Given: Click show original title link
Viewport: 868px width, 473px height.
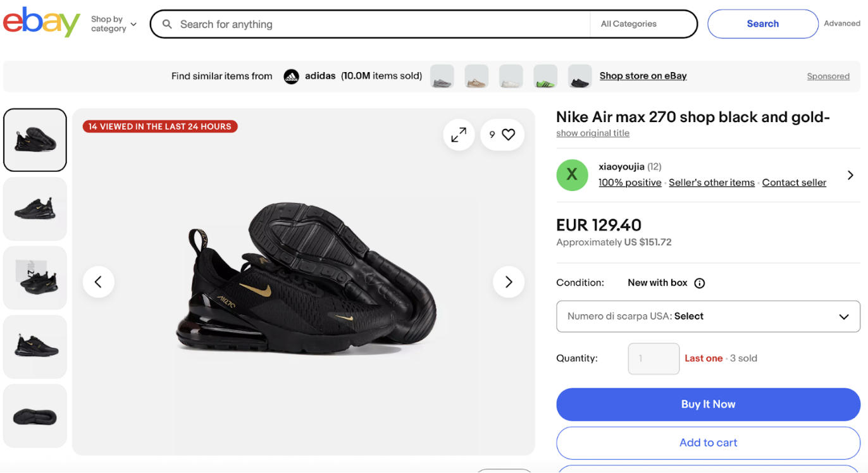Looking at the screenshot, I should pos(593,133).
